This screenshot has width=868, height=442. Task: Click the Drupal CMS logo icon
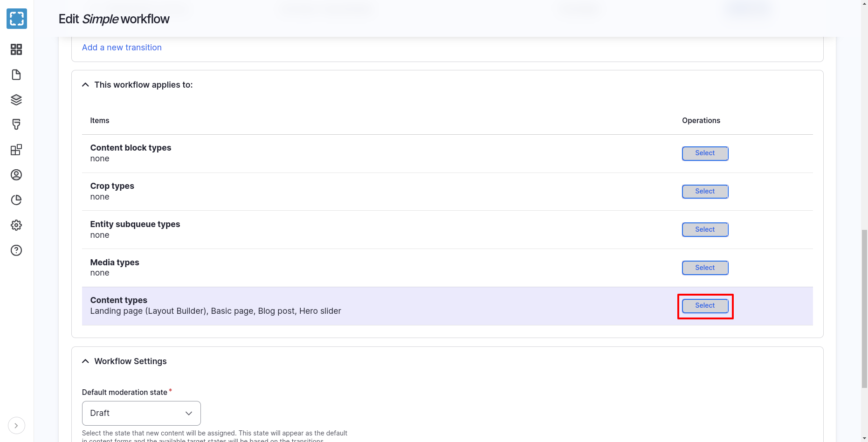tap(17, 19)
